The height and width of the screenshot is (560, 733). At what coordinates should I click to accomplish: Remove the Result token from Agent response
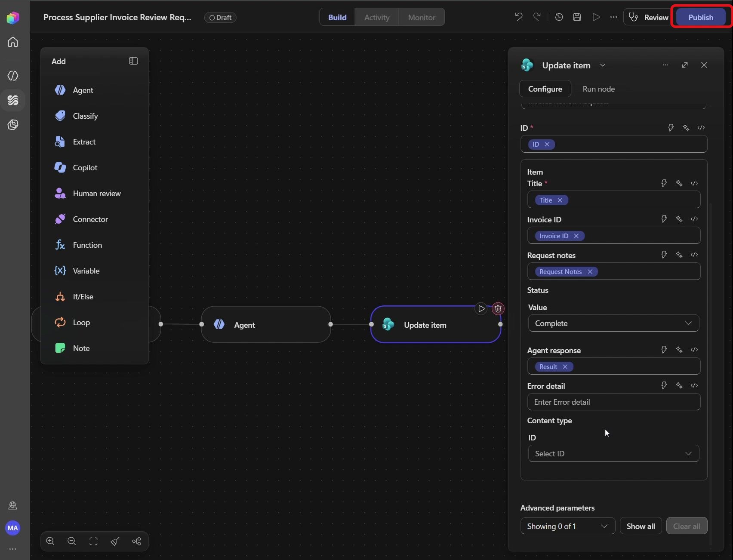pyautogui.click(x=565, y=366)
